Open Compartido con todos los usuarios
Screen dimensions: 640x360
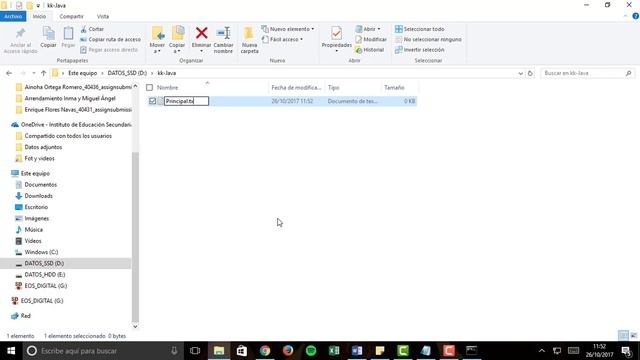(68, 136)
